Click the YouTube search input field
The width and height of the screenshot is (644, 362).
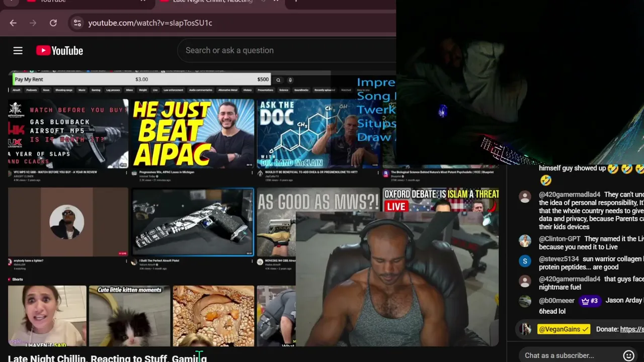pyautogui.click(x=287, y=50)
